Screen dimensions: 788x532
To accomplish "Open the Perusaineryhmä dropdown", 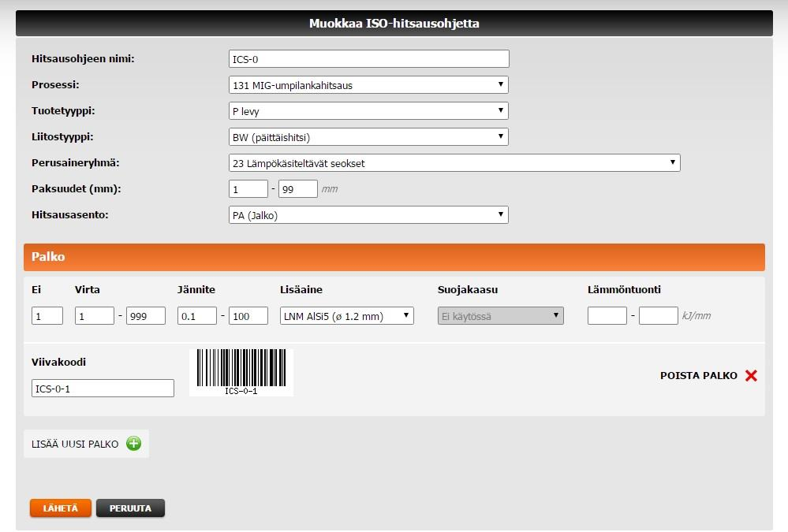I will coord(454,163).
